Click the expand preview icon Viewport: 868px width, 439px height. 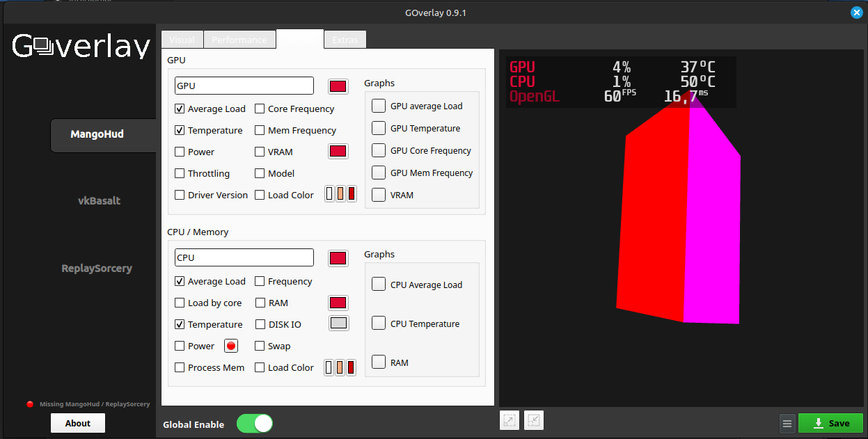510,420
